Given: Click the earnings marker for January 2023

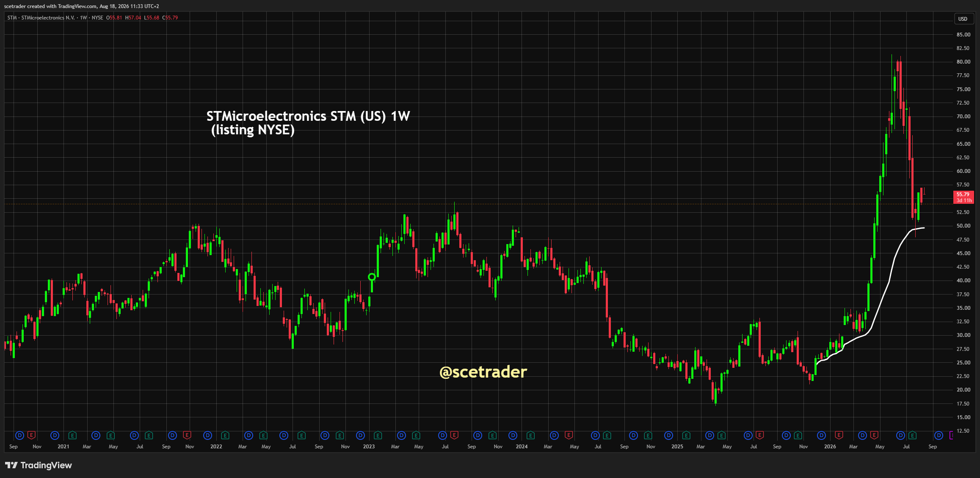Looking at the screenshot, I should point(378,435).
